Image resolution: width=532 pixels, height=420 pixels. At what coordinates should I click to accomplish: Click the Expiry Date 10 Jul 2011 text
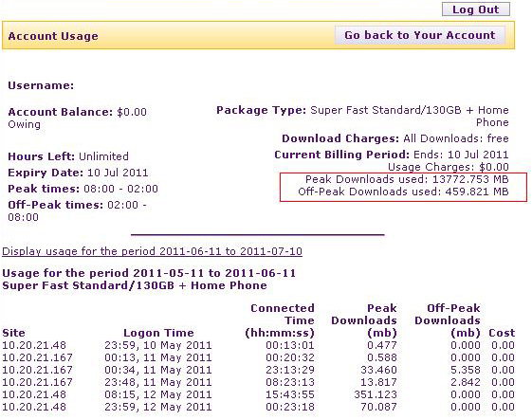click(118, 173)
